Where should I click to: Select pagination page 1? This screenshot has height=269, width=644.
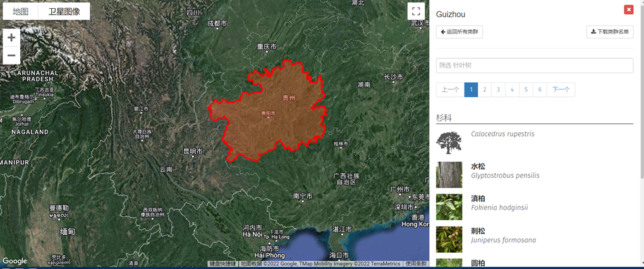click(471, 90)
